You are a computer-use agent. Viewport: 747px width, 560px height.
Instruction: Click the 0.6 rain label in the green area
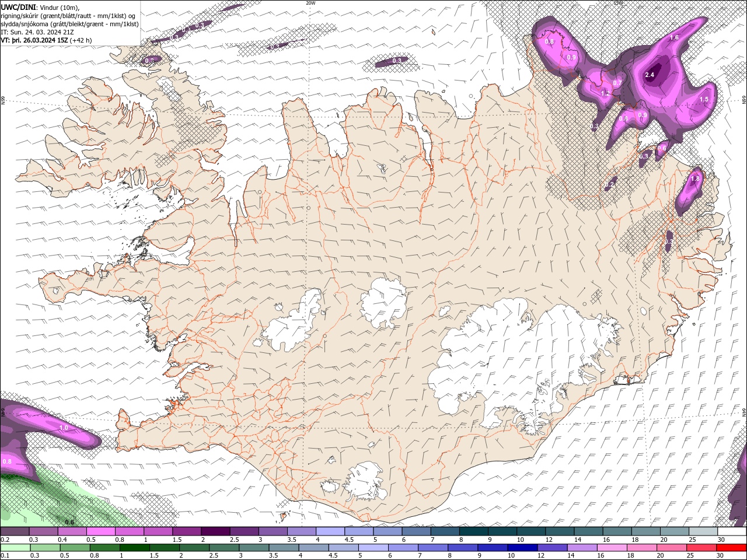69,521
